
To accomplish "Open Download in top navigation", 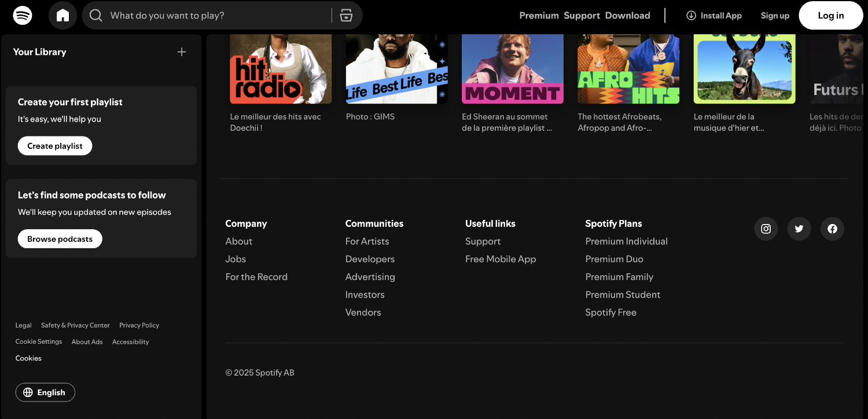I will pos(627,16).
